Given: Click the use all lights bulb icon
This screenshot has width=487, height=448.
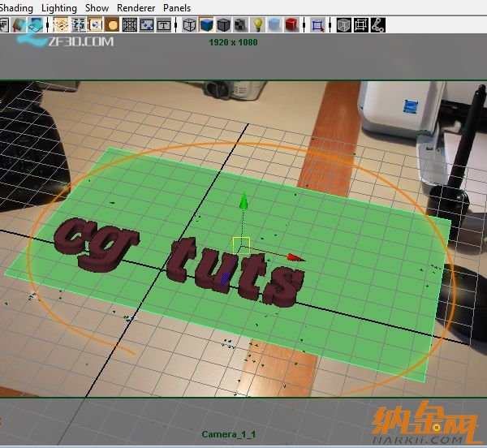Looking at the screenshot, I should (x=258, y=25).
